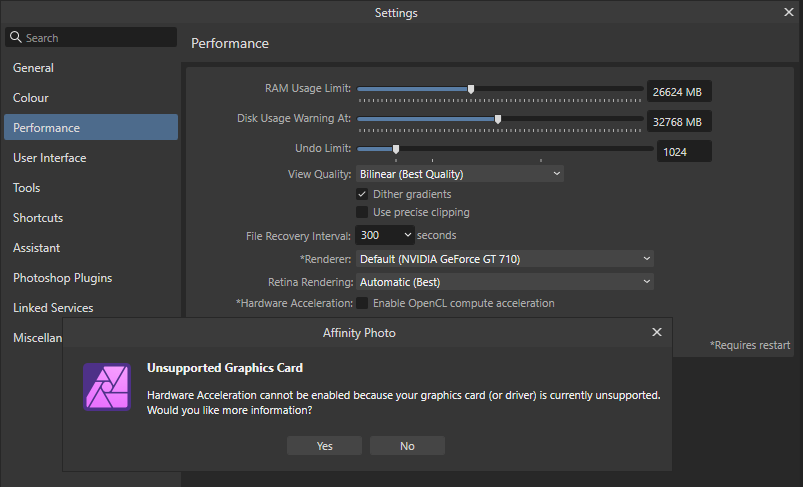Enable OpenCL compute acceleration checkbox
The image size is (803, 487).
tap(362, 303)
